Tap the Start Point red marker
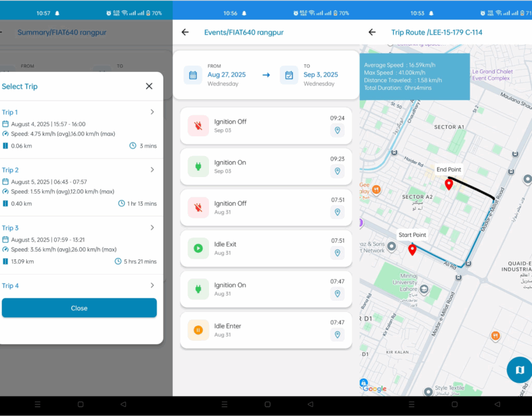Viewport: 532px width, 416px height. (x=412, y=249)
